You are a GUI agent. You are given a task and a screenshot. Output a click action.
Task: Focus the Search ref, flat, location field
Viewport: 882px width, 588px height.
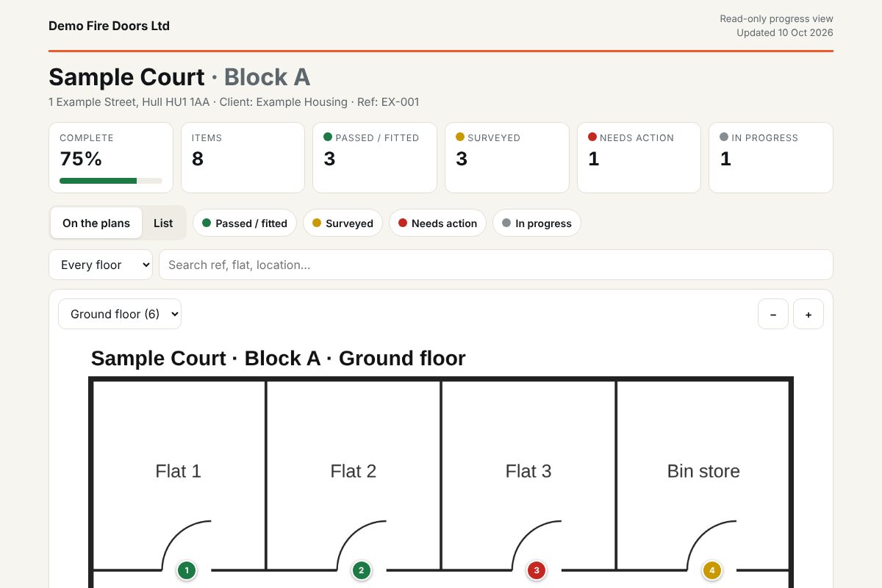(496, 265)
